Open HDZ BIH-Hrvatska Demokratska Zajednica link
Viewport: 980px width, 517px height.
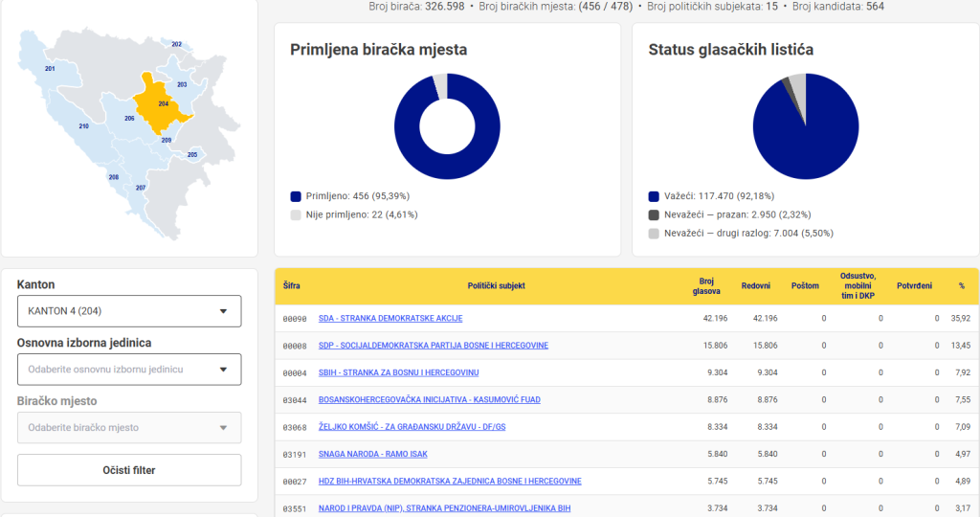coord(450,482)
